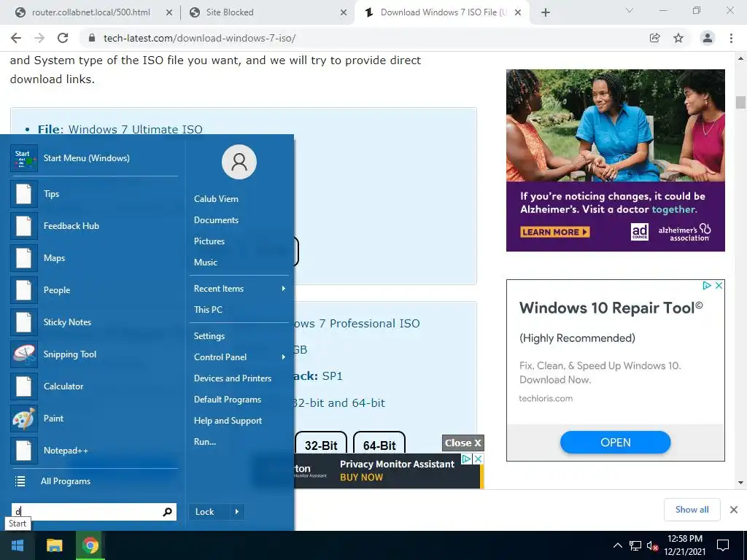
Task: Open Chrome's three-dot menu
Action: 731,38
